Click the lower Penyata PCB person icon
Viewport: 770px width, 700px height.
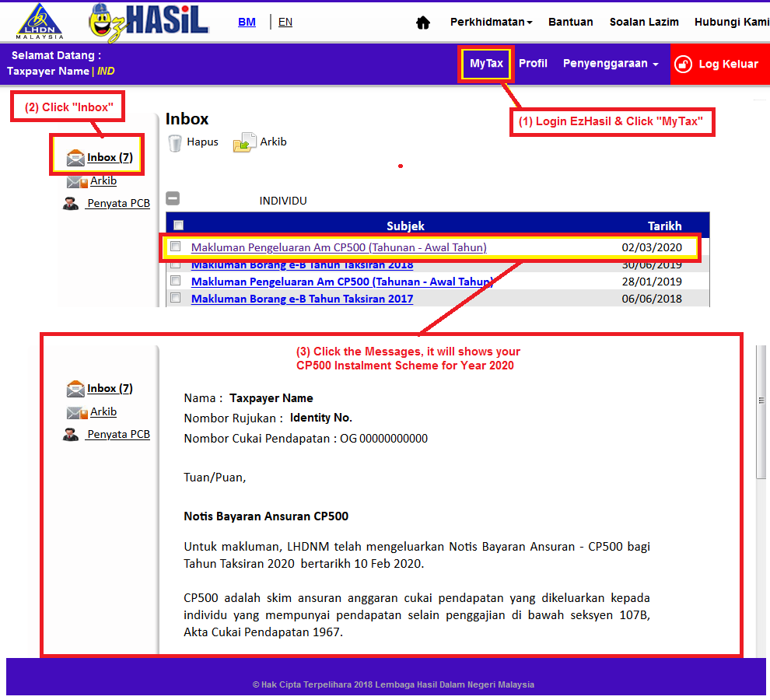coord(71,434)
